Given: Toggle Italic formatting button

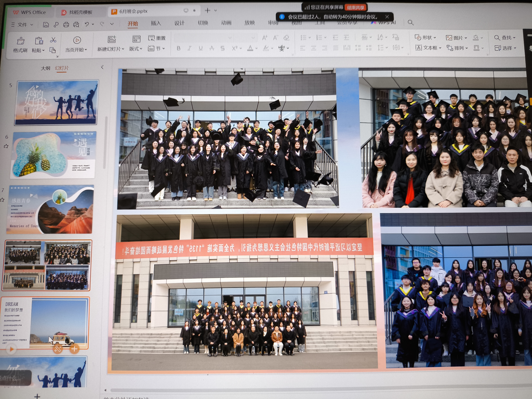Looking at the screenshot, I should [x=189, y=48].
